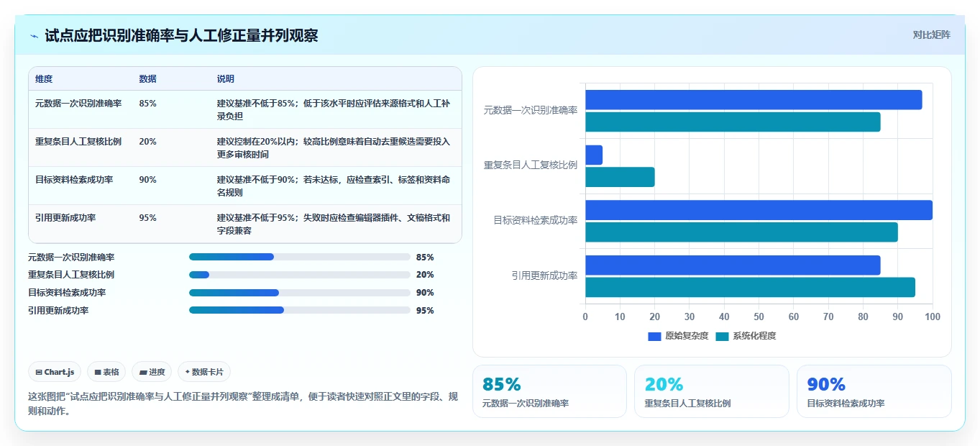The image size is (980, 446).
Task: Click chart axis label 目标资料检索成功率
Action: click(x=535, y=221)
